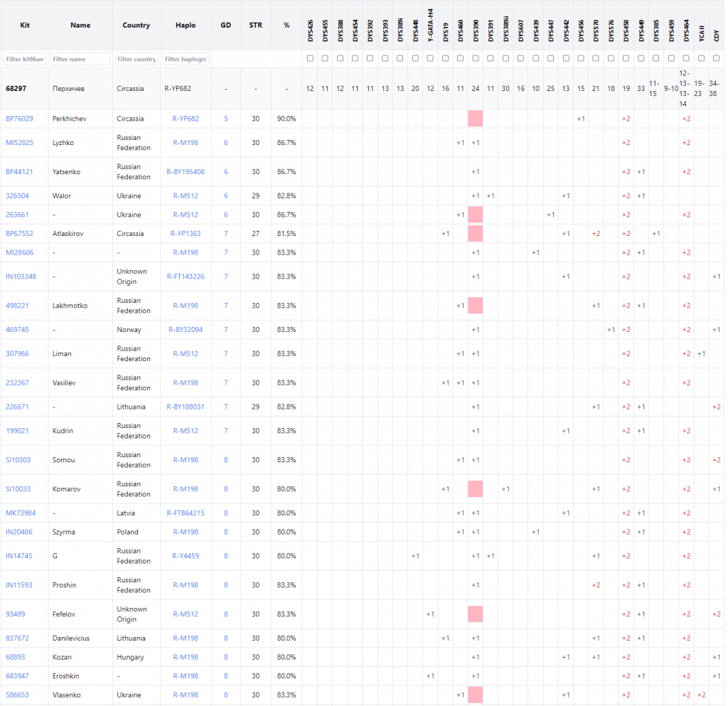Focus the Filter name input box

point(80,59)
